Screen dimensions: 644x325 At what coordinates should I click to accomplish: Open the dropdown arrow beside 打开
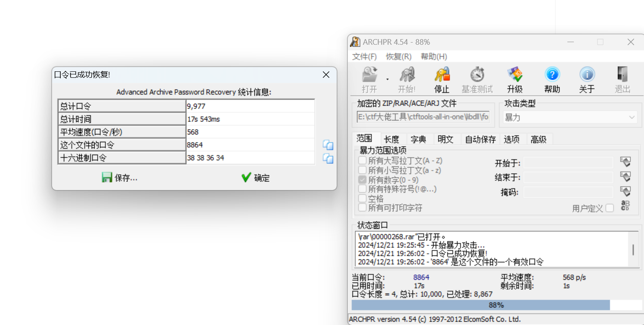(x=387, y=79)
